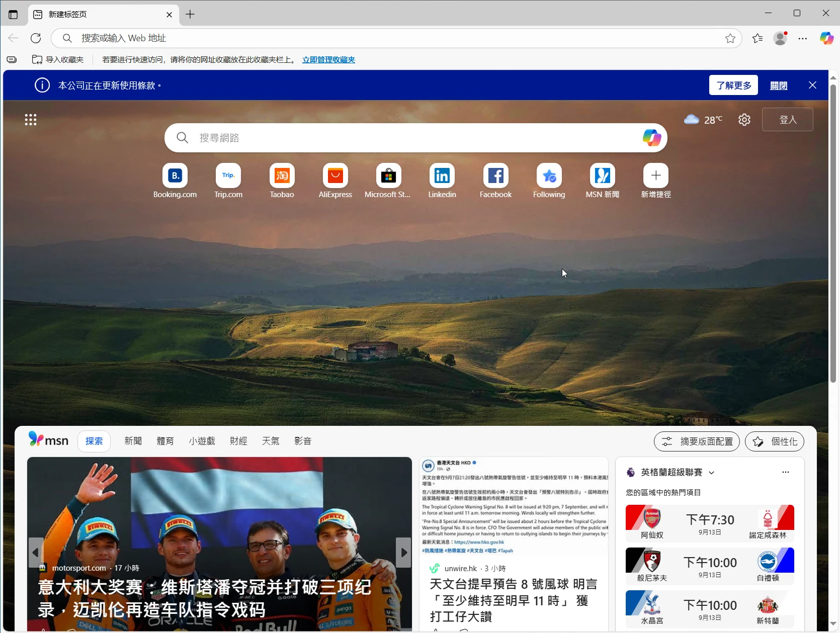Click the favorites bar toggle icon at far left
The width and height of the screenshot is (840, 633).
pos(12,59)
